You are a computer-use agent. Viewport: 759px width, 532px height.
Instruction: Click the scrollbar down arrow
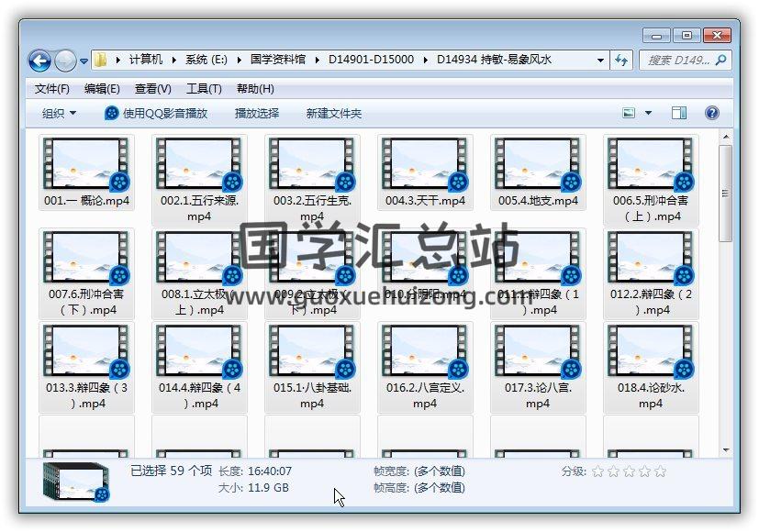click(726, 450)
